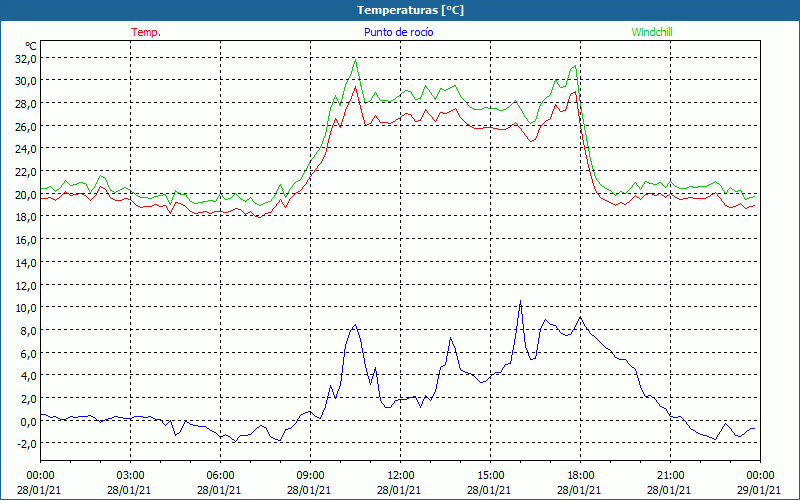Click the 24,0 axis value
Image resolution: width=800 pixels, height=500 pixels.
point(26,149)
